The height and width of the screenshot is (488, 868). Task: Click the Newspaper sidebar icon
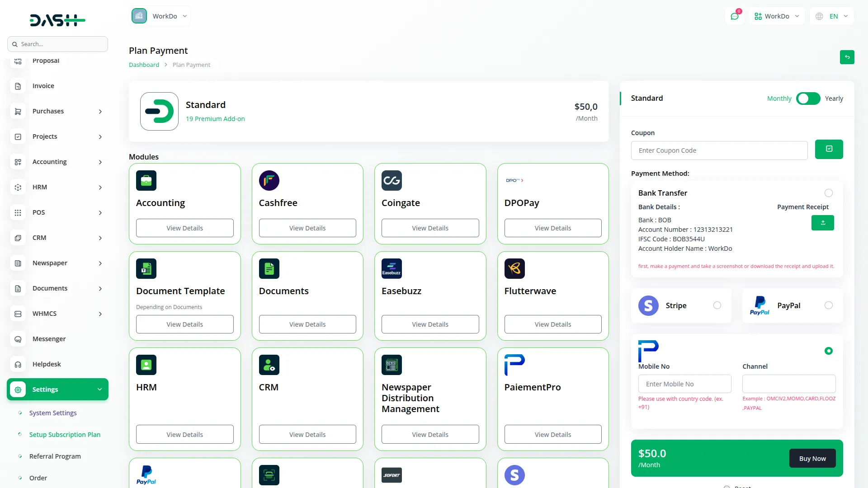(x=18, y=263)
